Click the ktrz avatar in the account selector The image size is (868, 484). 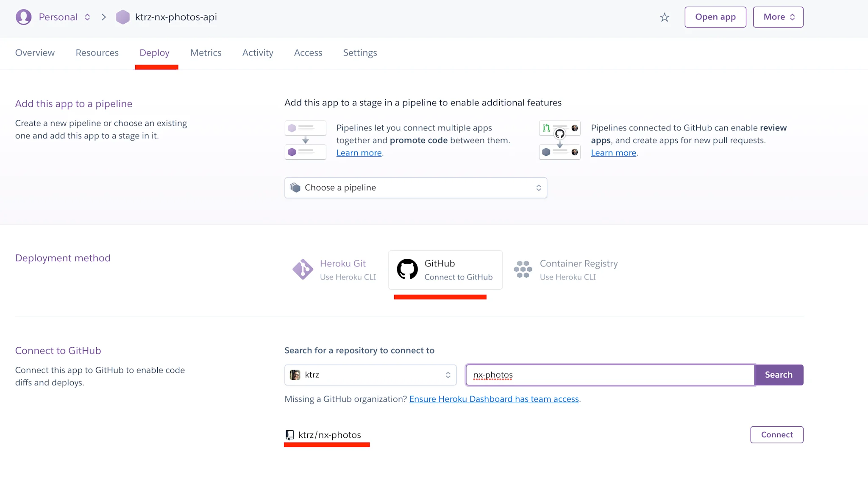(295, 375)
